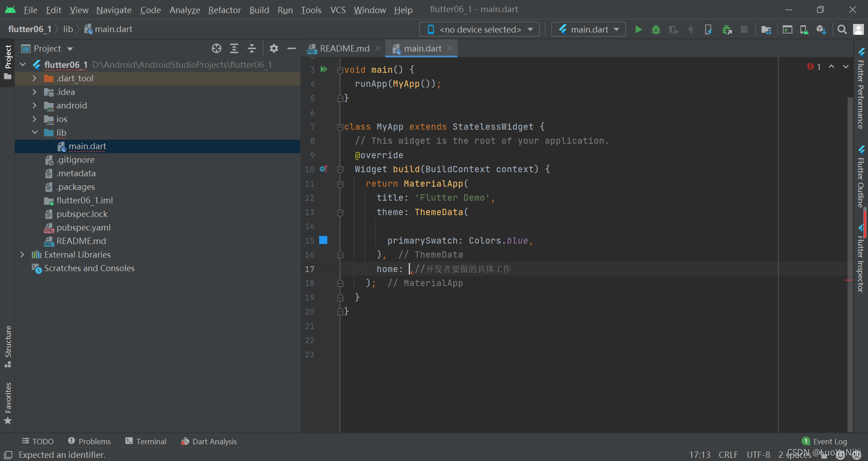This screenshot has width=868, height=461.
Task: Toggle the Favorites tool window
Action: click(x=8, y=403)
